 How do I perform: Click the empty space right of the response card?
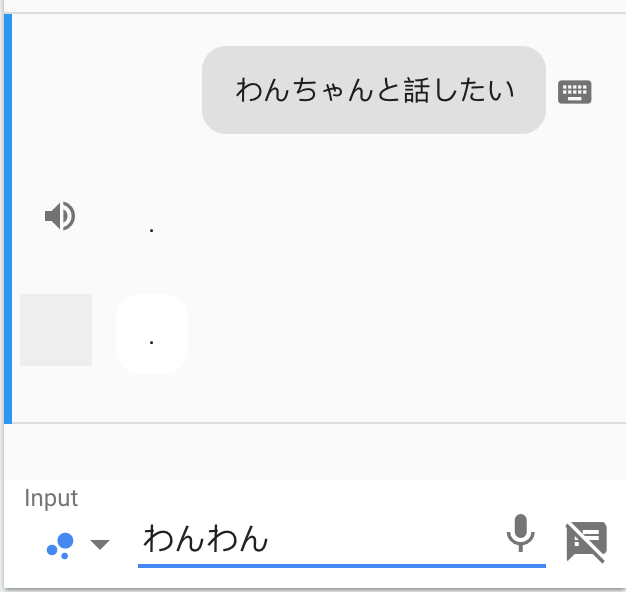[399, 334]
